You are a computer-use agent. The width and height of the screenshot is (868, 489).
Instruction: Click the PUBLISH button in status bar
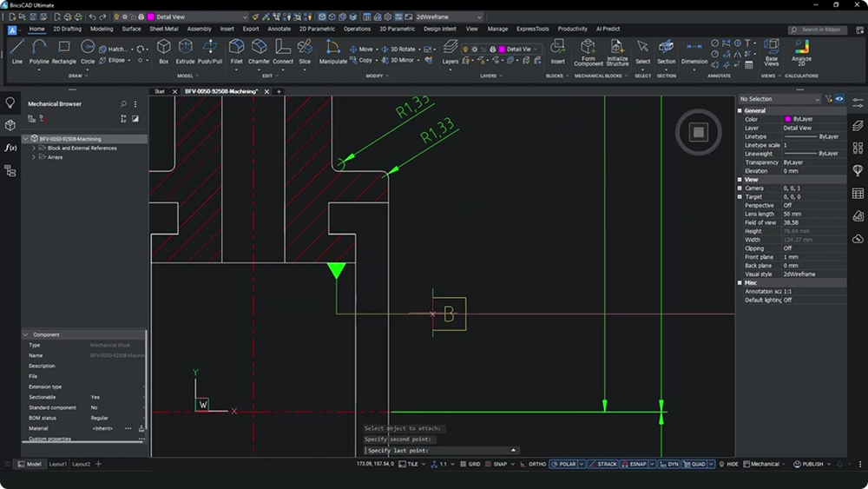tap(812, 465)
